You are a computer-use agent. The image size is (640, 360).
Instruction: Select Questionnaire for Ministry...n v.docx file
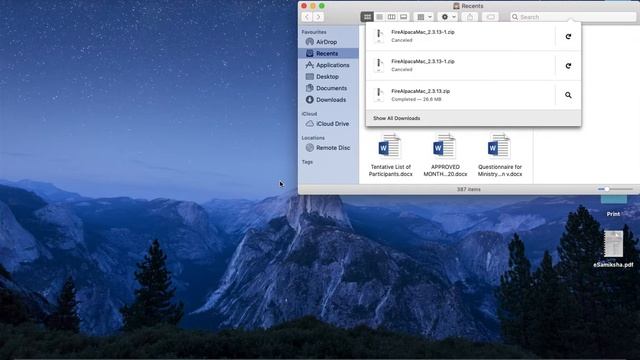coord(500,154)
